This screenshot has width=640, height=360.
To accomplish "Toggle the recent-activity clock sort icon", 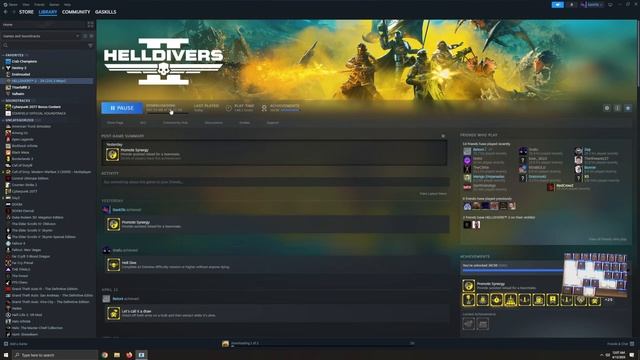I will pyautogui.click(x=85, y=36).
